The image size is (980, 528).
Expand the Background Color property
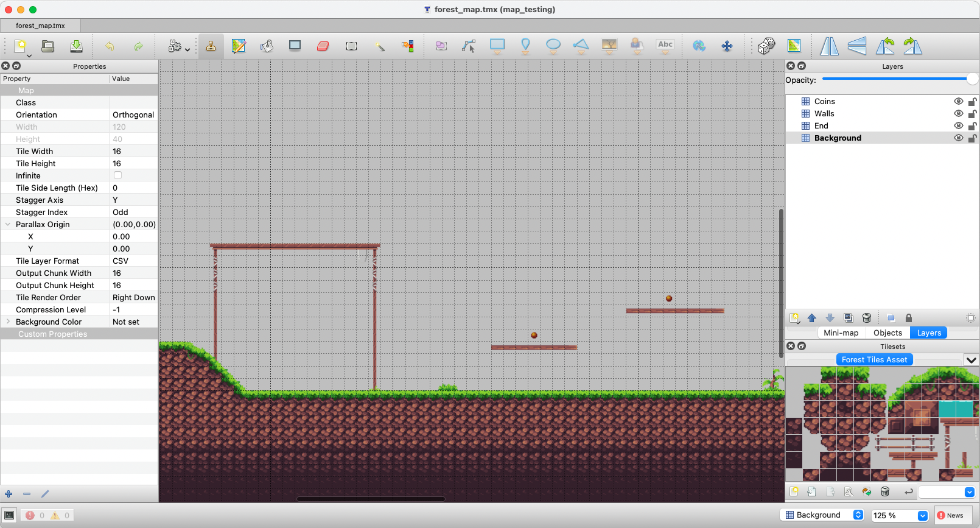click(8, 322)
